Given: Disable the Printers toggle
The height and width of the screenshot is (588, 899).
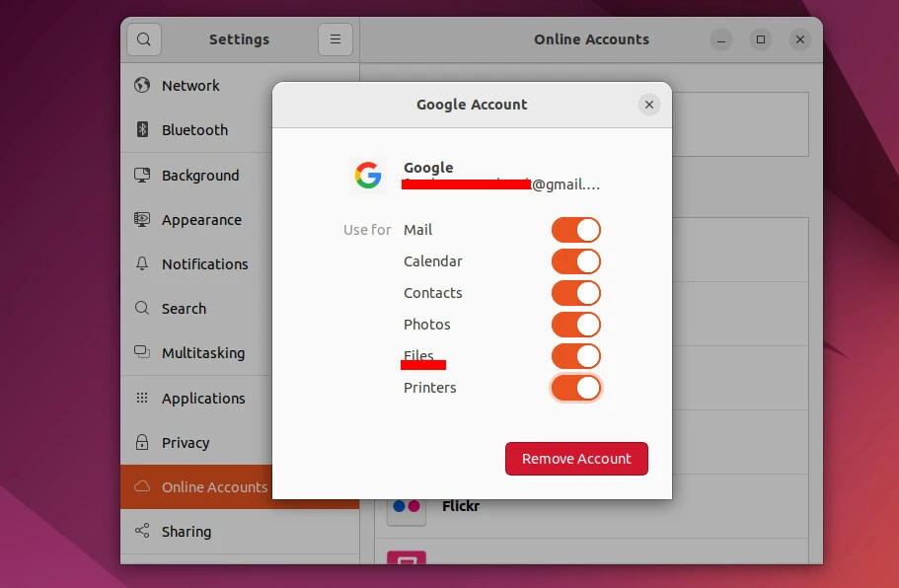Looking at the screenshot, I should [575, 388].
